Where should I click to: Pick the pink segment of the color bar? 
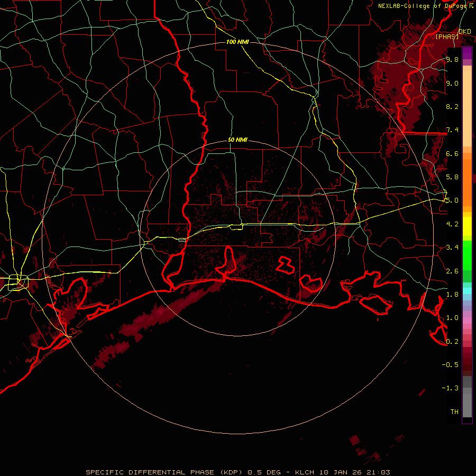467,321
